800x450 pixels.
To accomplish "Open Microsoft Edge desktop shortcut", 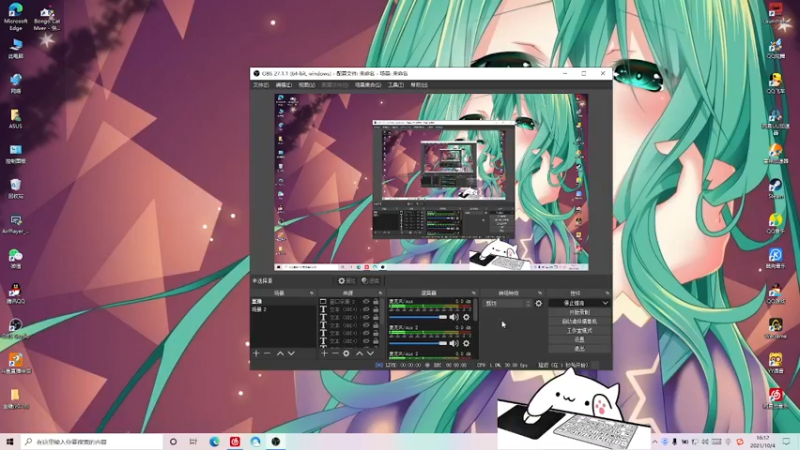I will click(15, 17).
